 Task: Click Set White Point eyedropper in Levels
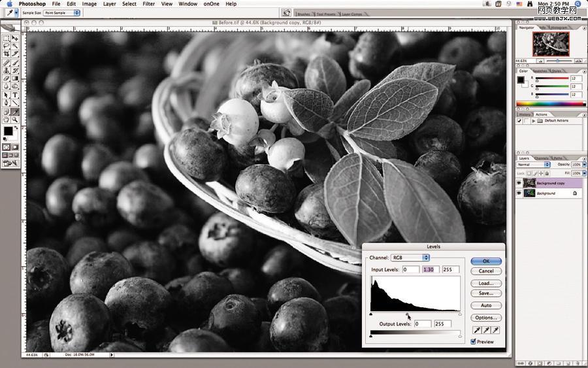click(x=496, y=330)
